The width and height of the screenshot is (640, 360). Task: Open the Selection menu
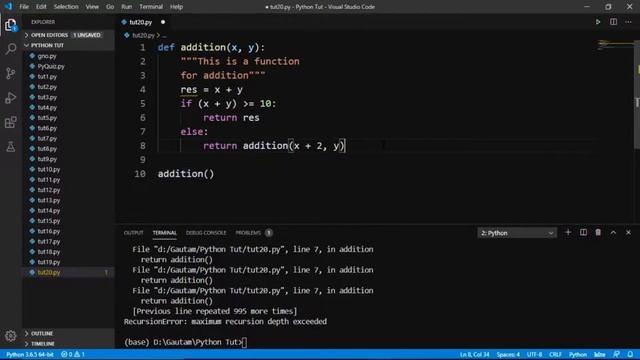click(66, 7)
